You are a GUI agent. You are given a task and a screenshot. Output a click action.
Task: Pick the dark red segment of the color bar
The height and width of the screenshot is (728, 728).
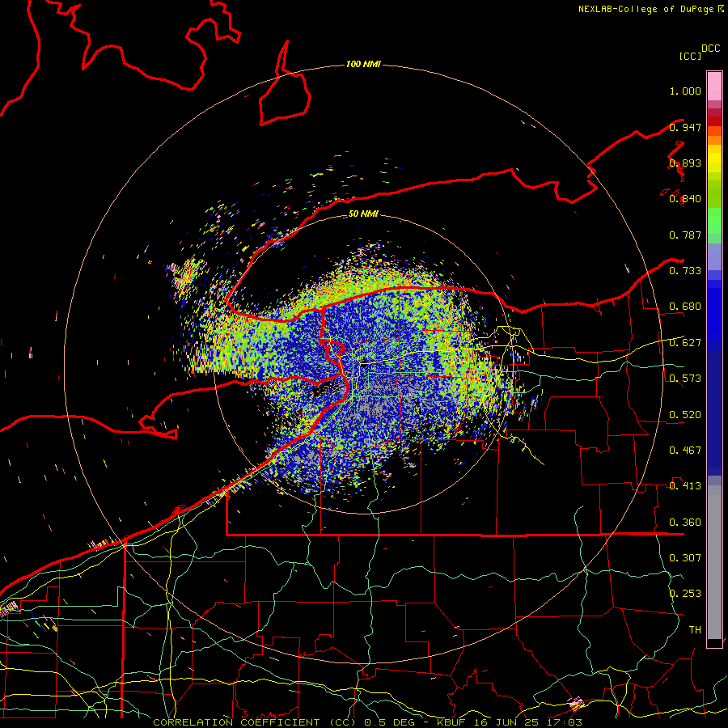click(714, 121)
